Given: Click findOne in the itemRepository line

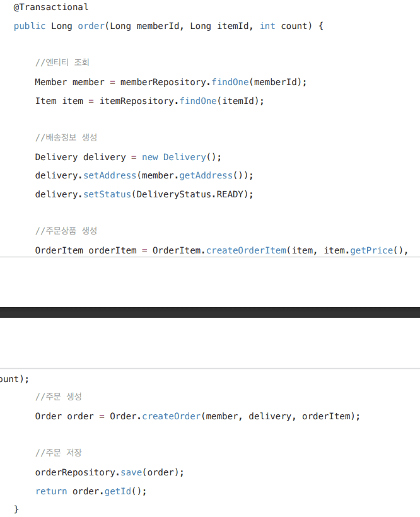Looking at the screenshot, I should pyautogui.click(x=198, y=101).
